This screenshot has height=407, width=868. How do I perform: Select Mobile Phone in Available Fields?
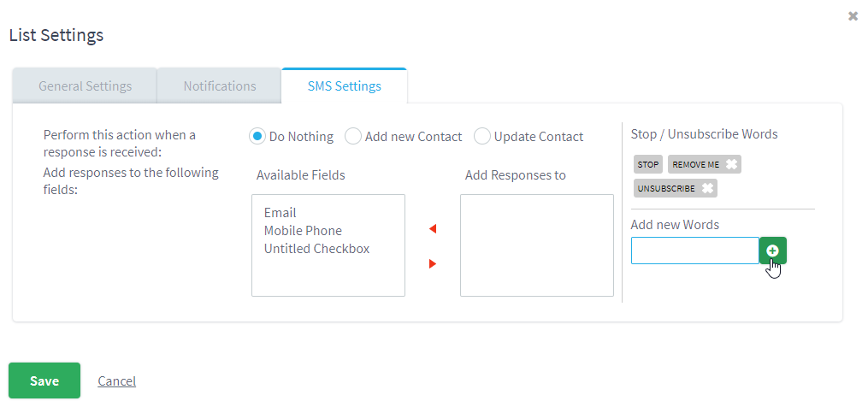tap(303, 230)
